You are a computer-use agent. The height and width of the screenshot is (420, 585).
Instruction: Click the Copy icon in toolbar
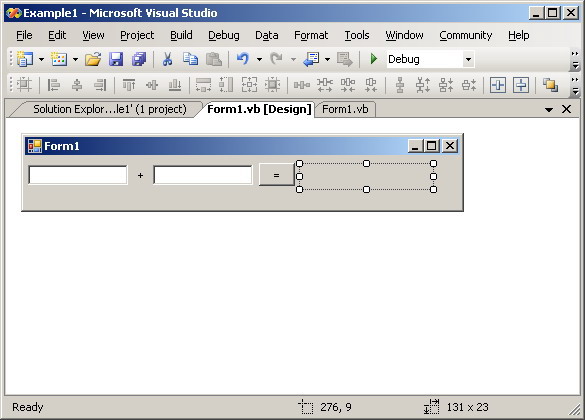pos(190,59)
